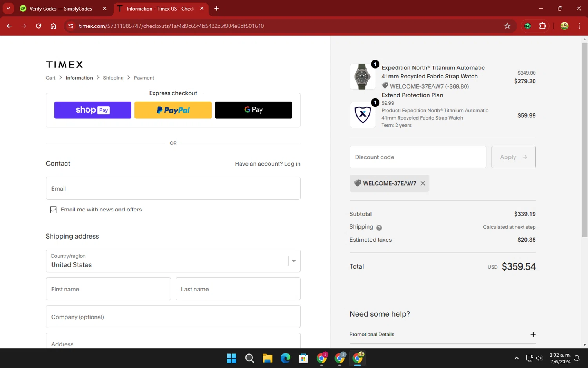Open the Chrome profile avatar
588x368 pixels.
[564, 26]
